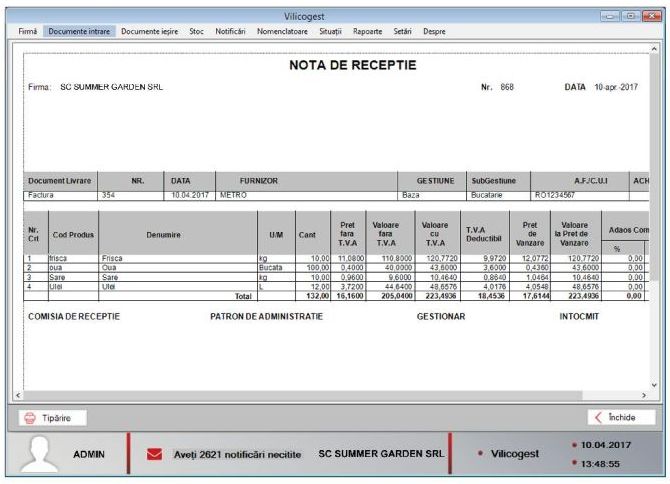Viewport: 670px width, 484px height.
Task: Maximize the Vilicogest window
Action: point(631,16)
